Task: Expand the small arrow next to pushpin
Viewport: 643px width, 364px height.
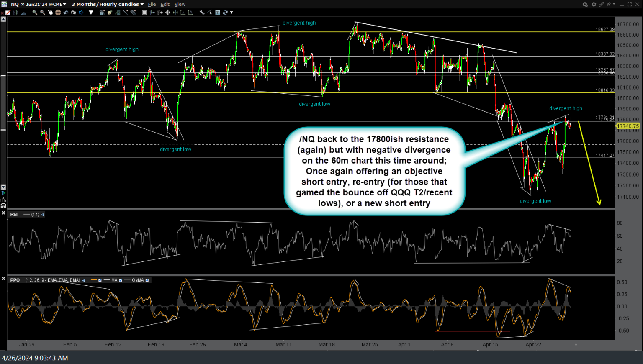Action: [614, 4]
